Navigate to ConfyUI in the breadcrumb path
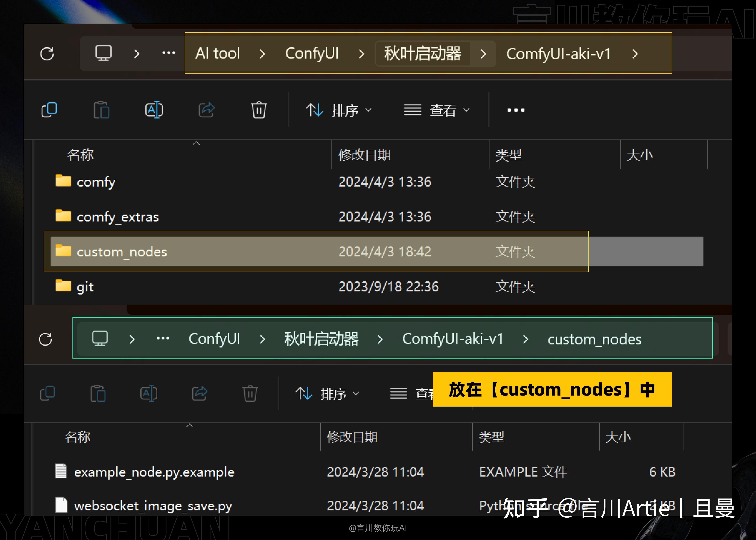Screen dimensions: 756x540 [312, 54]
